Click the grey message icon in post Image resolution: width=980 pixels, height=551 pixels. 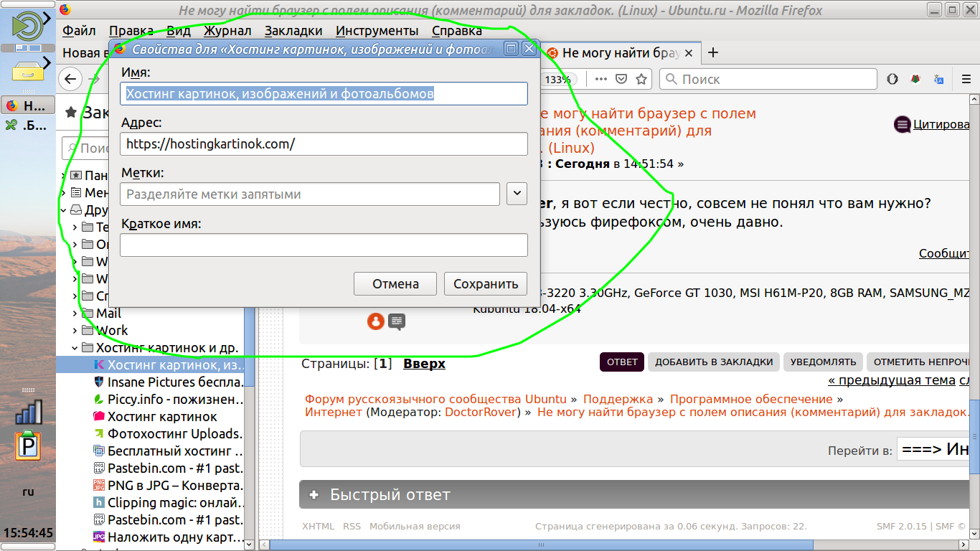(397, 321)
